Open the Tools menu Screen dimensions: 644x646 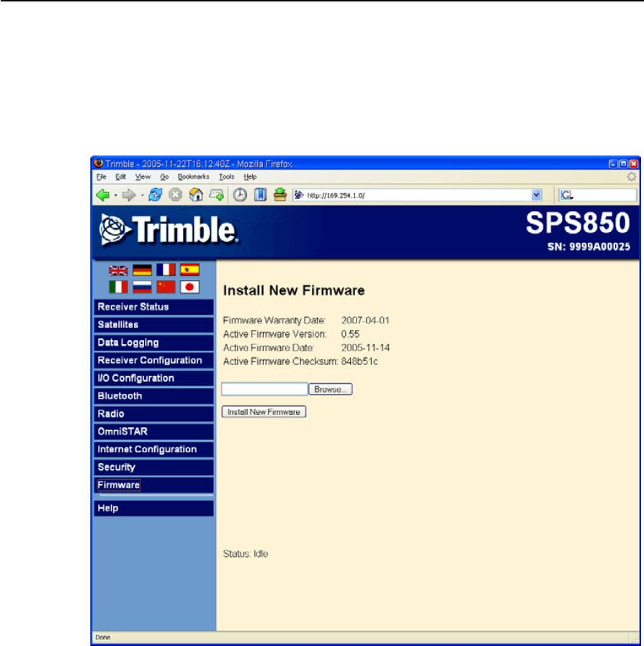click(227, 176)
